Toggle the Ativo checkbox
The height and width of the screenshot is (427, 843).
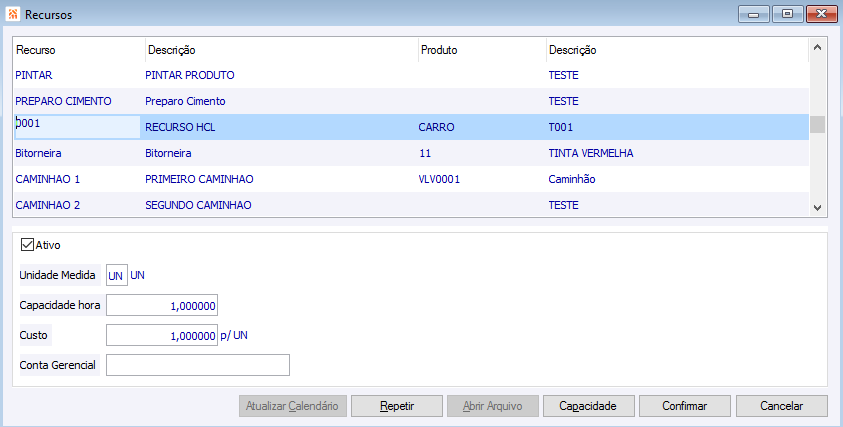[x=27, y=245]
